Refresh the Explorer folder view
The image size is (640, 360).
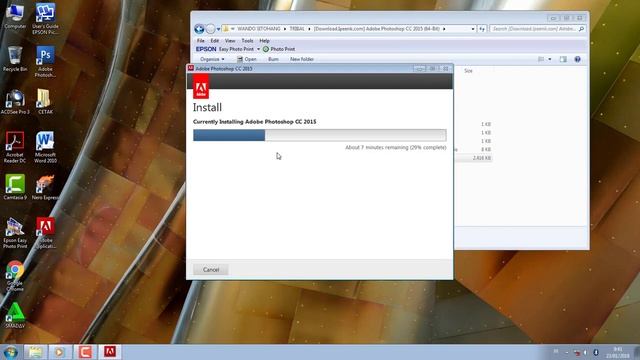point(482,29)
